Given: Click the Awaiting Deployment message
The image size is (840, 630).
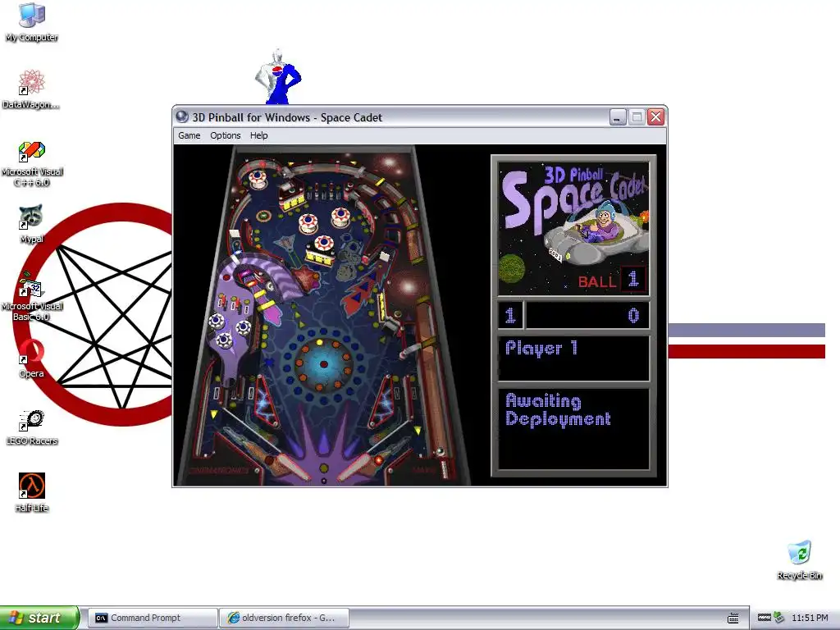Looking at the screenshot, I should [x=558, y=410].
